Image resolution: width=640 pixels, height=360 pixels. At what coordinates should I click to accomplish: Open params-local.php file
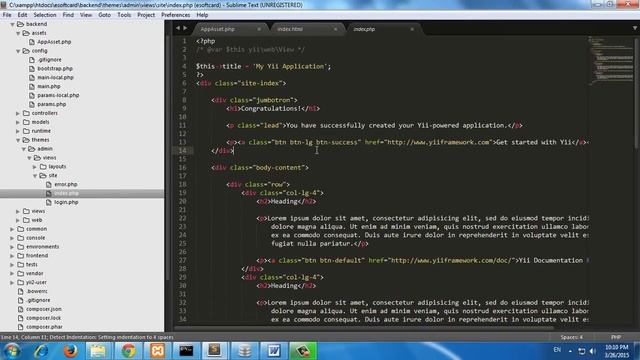(58, 95)
